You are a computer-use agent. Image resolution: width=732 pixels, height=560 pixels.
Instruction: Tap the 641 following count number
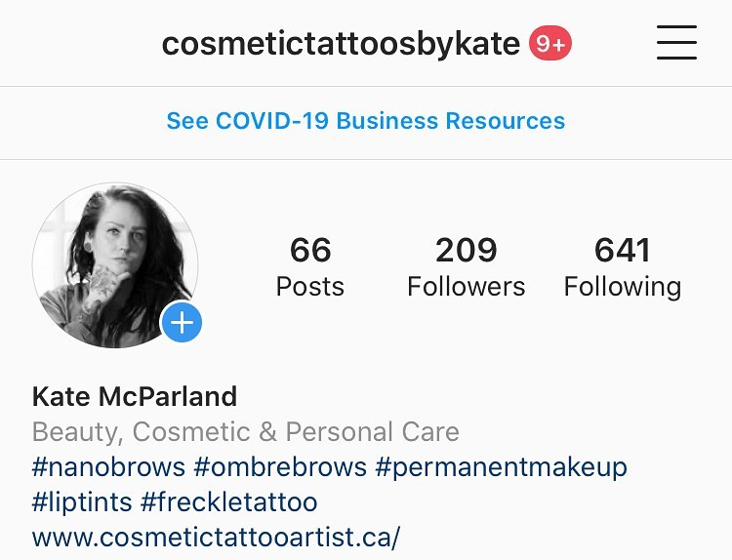pyautogui.click(x=623, y=251)
